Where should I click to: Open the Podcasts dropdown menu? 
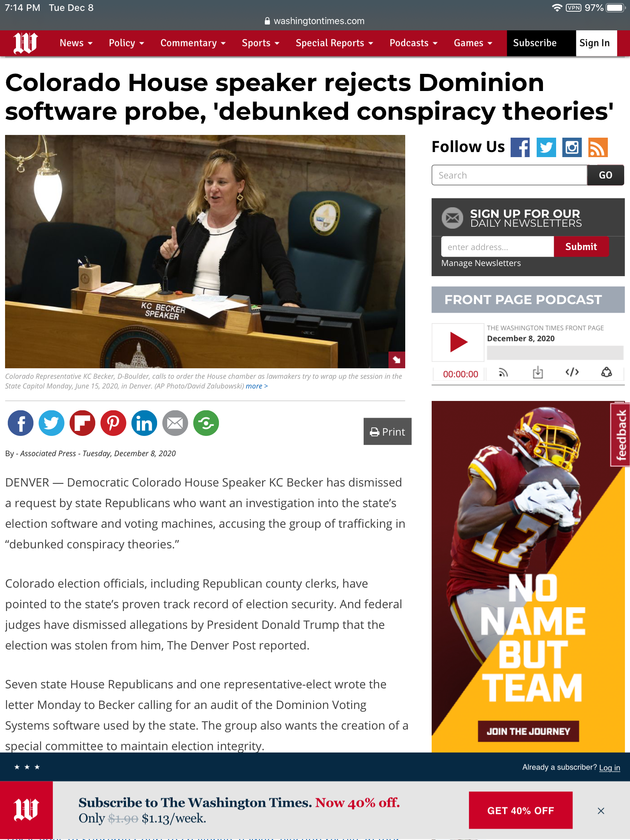click(x=414, y=43)
